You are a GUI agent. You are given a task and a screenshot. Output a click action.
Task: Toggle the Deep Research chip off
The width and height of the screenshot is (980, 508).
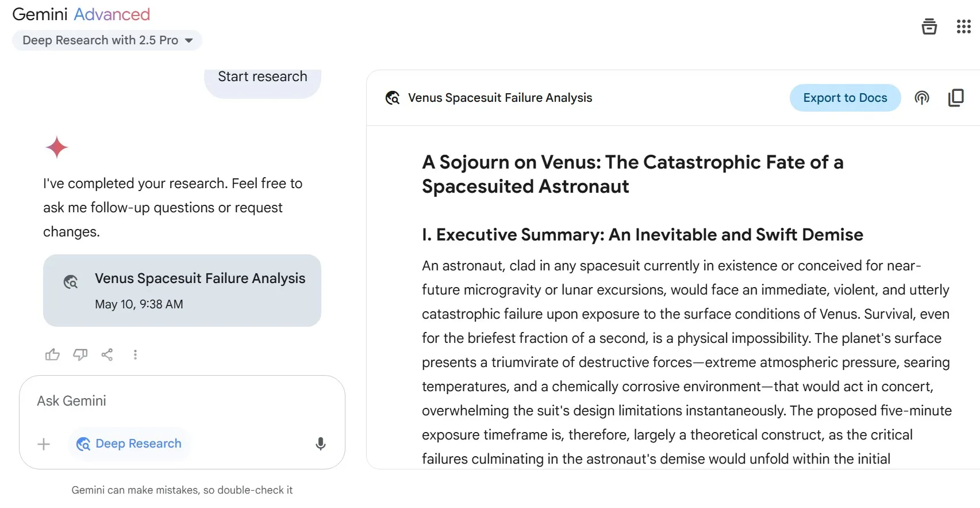(x=129, y=444)
